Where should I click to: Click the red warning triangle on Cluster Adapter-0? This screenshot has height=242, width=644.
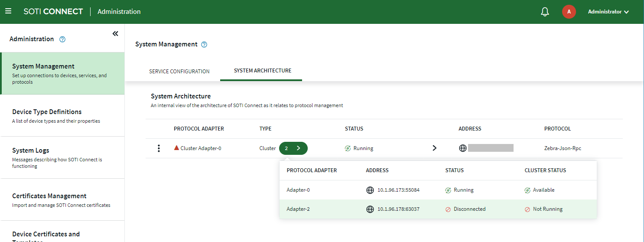coord(176,148)
